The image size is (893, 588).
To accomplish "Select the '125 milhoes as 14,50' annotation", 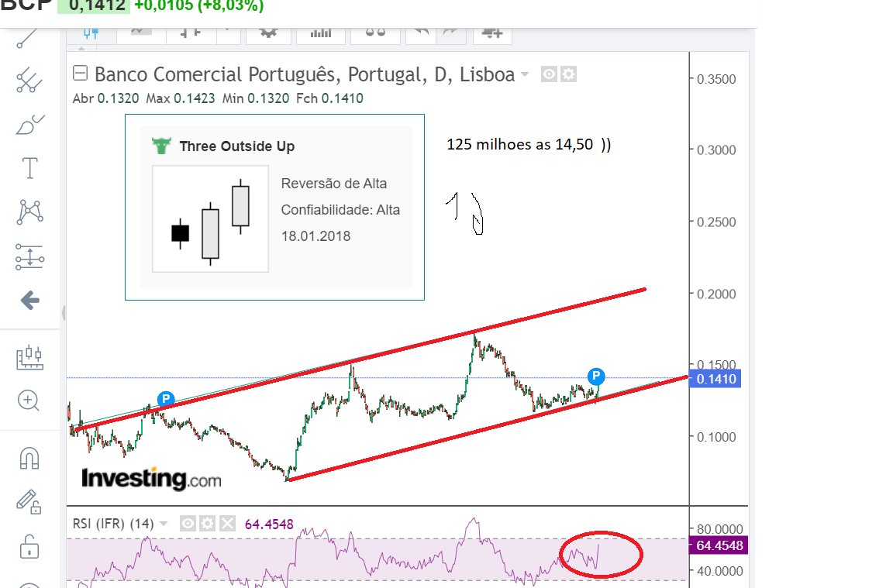I will [529, 145].
